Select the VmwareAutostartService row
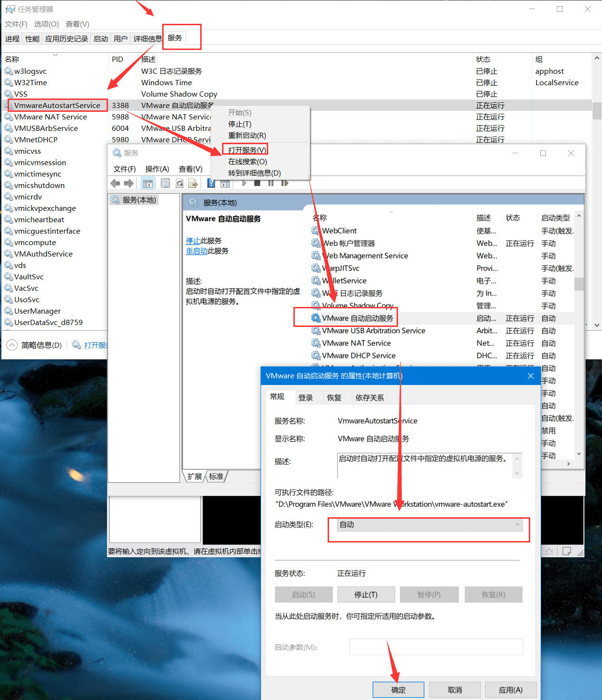This screenshot has width=602, height=700. point(297,105)
